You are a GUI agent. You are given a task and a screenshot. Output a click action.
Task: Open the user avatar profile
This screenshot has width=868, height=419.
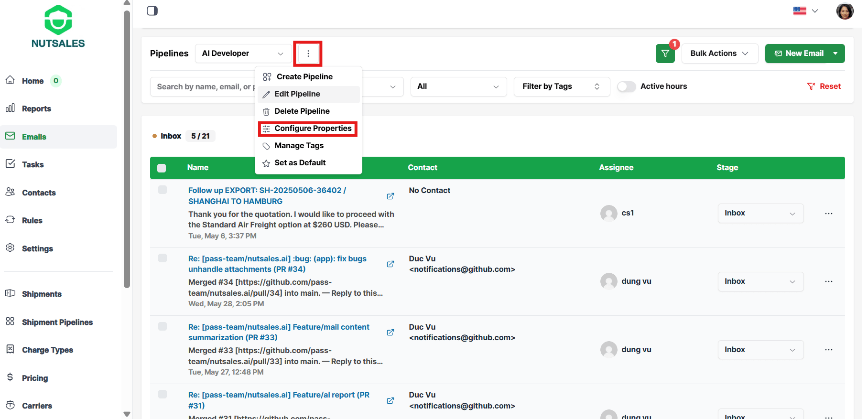point(845,11)
